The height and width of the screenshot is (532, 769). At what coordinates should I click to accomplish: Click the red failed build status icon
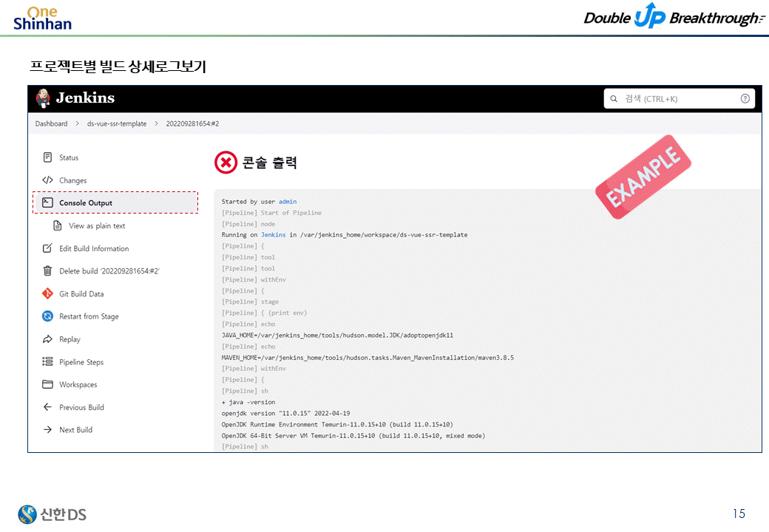(x=226, y=162)
